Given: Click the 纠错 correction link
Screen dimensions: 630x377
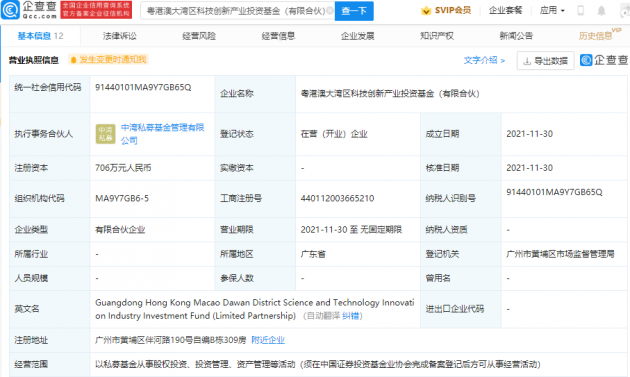Looking at the screenshot, I should tap(351, 316).
